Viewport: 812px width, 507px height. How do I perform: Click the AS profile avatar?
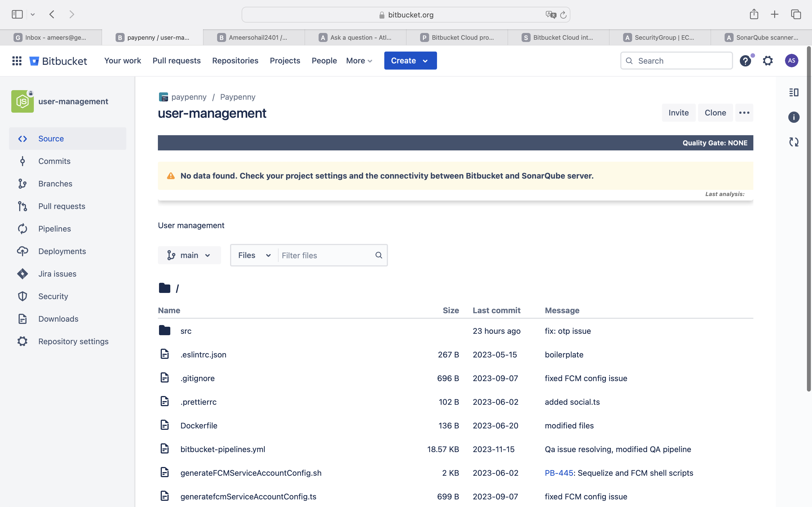[791, 61]
